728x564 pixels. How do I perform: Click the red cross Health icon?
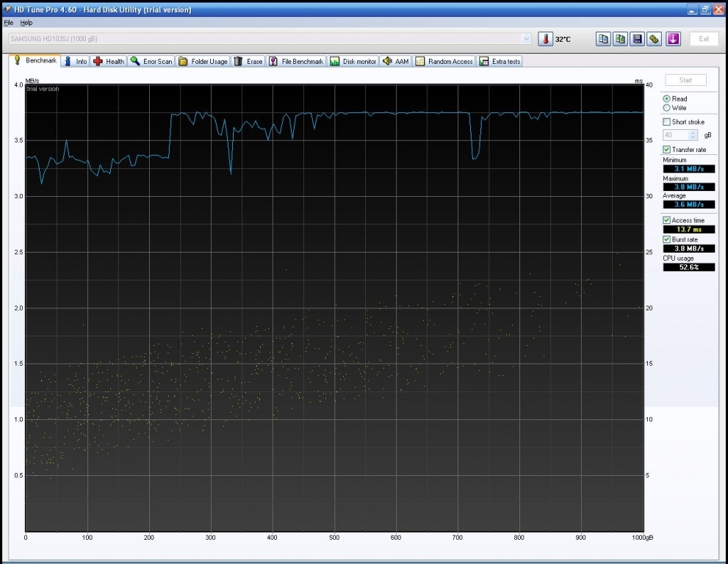98,61
